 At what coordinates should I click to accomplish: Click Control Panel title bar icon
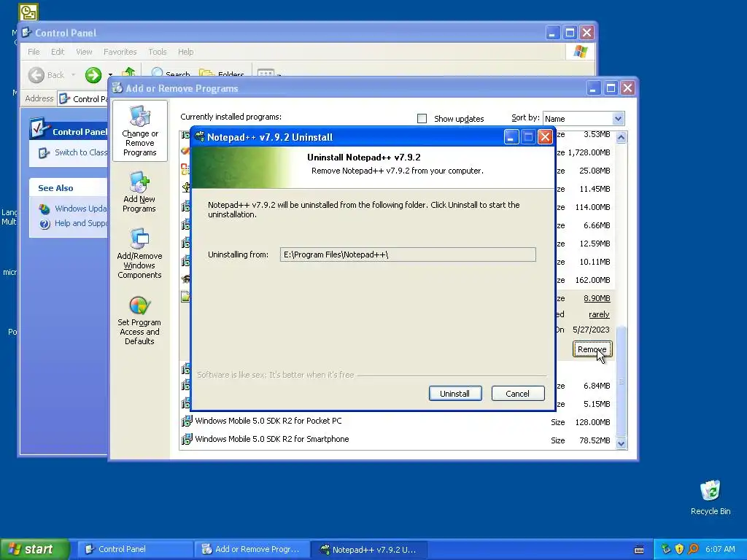click(x=27, y=32)
